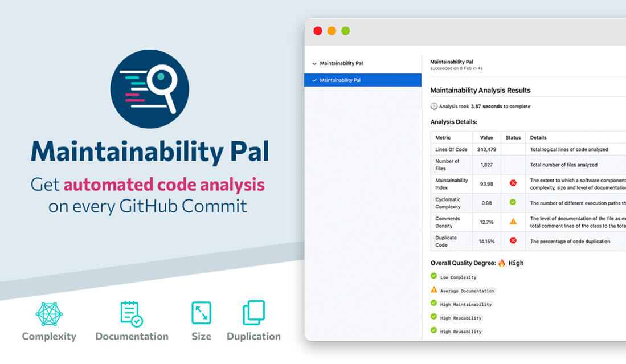Click the Documentation label under its icon

(132, 337)
